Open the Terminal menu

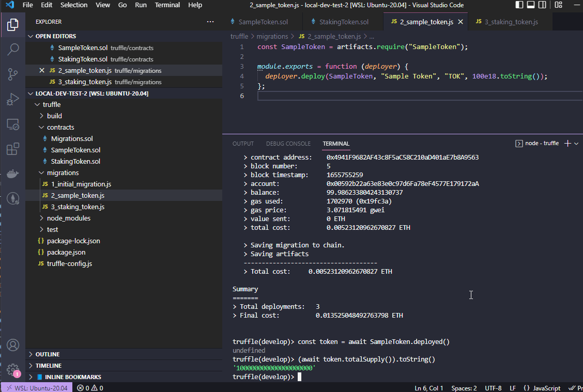[167, 5]
